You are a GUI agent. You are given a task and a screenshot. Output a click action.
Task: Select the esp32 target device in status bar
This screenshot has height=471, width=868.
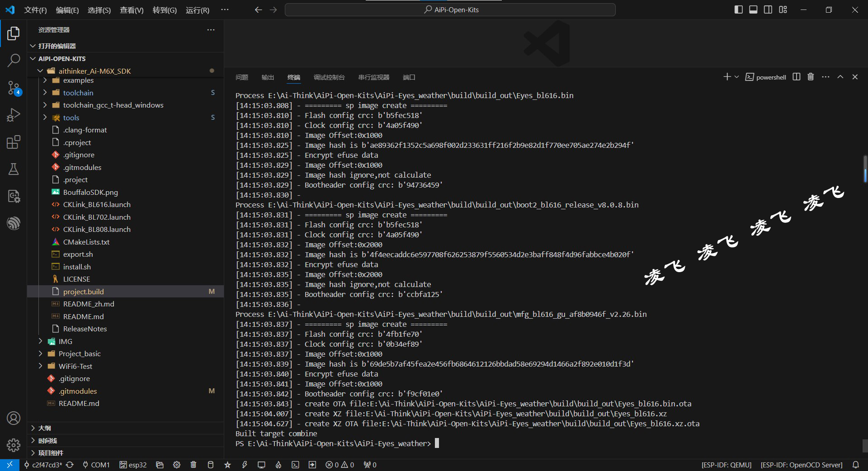click(x=133, y=465)
